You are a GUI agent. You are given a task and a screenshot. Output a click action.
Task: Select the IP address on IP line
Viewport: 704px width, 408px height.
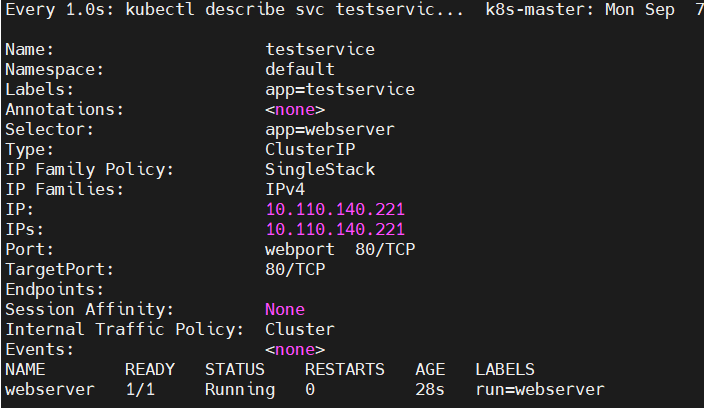(x=335, y=210)
